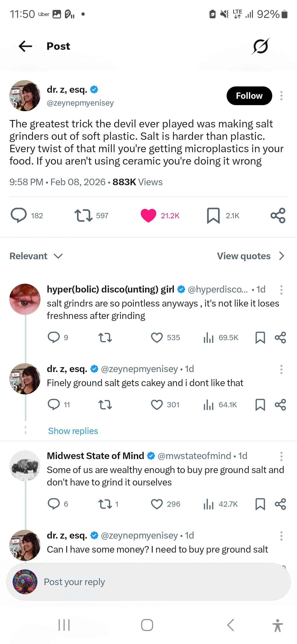Reply to the main salt grinder post
This screenshot has height=644, width=297.
pos(19,215)
